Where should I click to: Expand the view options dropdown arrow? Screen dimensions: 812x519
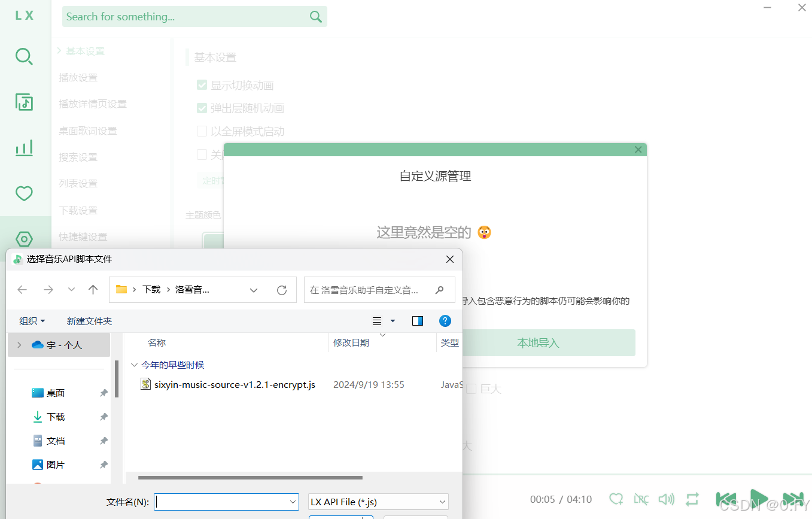393,321
